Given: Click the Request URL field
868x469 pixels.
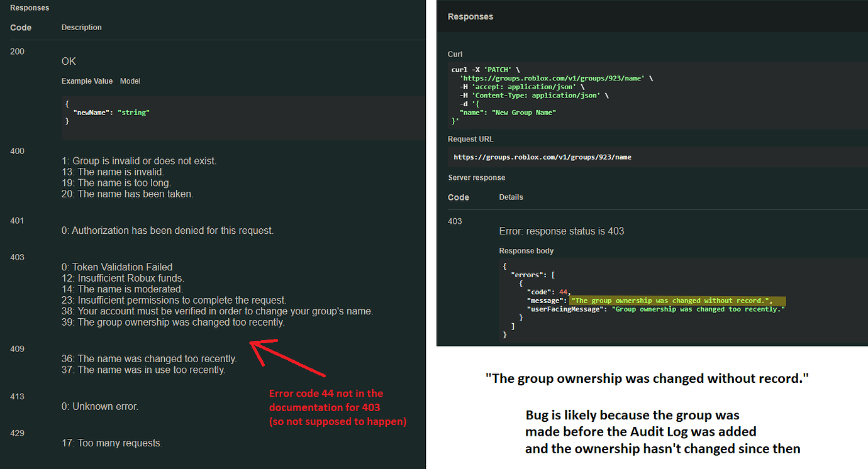Looking at the screenshot, I should pos(542,157).
